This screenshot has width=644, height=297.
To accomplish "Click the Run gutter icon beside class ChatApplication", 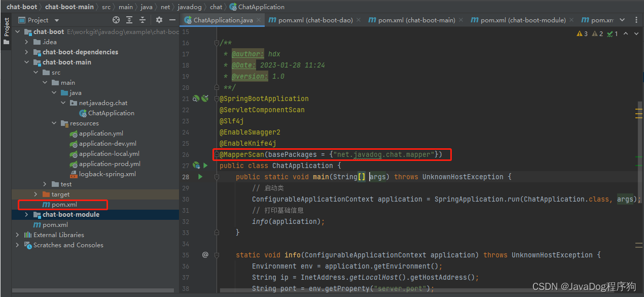I will (x=205, y=166).
